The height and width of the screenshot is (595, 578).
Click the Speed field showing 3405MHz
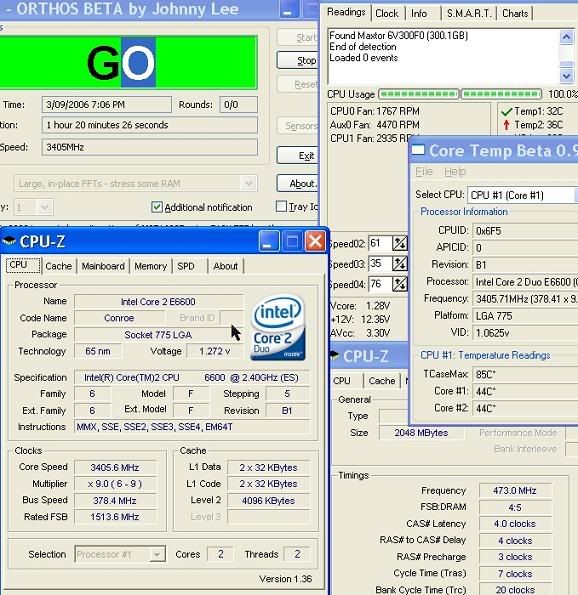click(150, 147)
